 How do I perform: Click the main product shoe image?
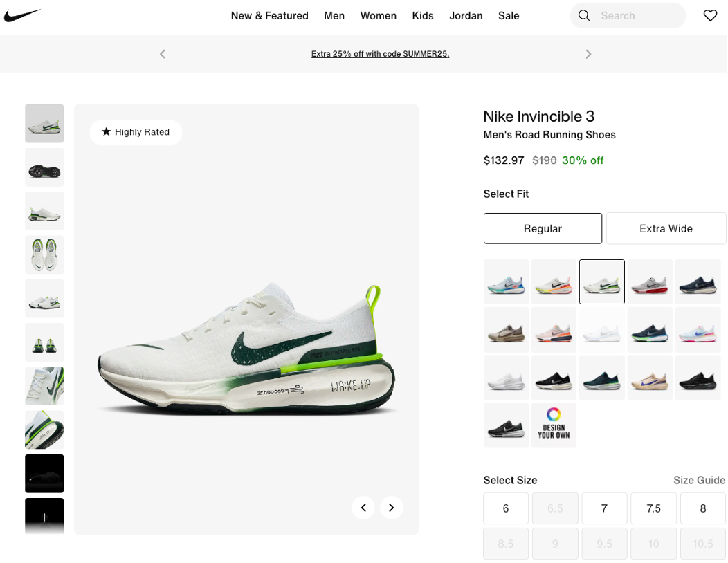pos(246,320)
